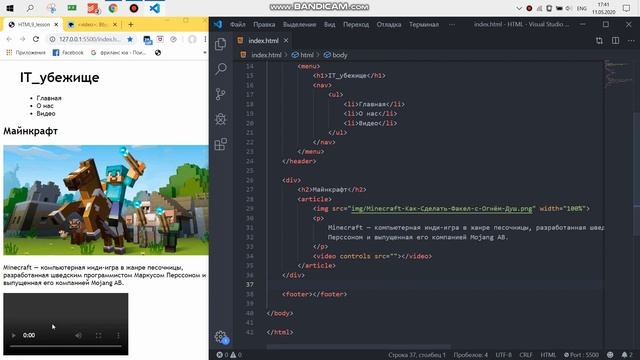Close the index.html editor tab
Viewport: 640px width, 360px height.
click(x=286, y=40)
